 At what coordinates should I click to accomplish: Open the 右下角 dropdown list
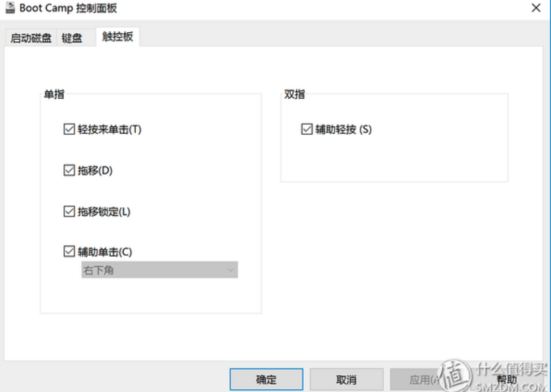coord(160,270)
